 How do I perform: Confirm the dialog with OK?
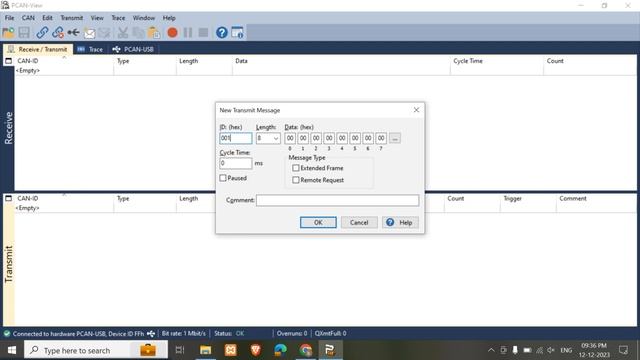318,222
